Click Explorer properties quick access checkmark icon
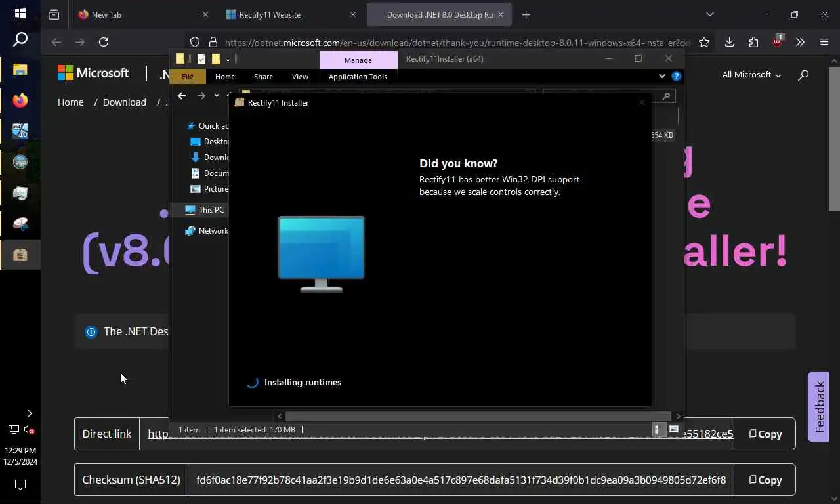The height and width of the screenshot is (504, 840). [x=201, y=59]
